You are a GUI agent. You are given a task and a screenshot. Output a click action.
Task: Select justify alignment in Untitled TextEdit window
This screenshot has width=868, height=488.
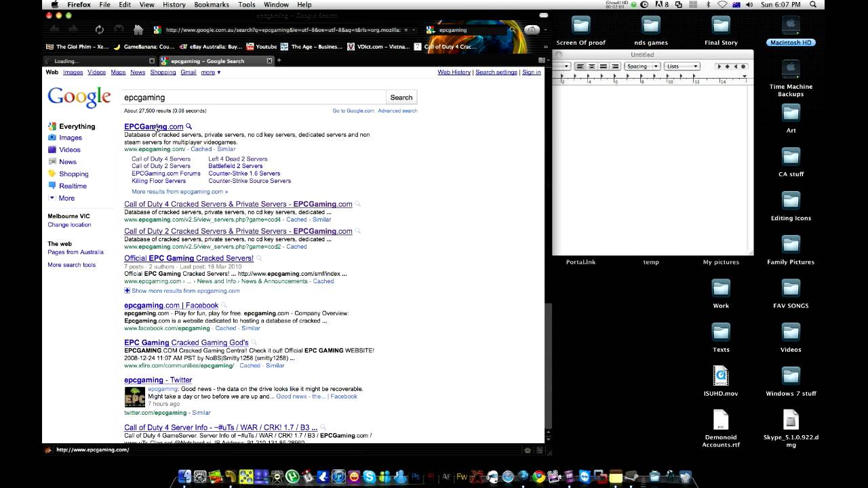pos(604,66)
